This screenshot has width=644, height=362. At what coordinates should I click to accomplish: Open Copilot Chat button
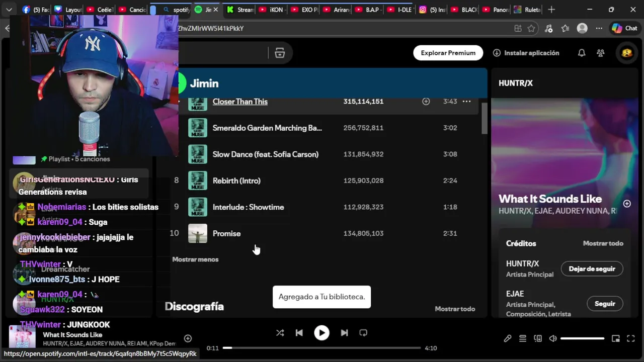point(624,29)
